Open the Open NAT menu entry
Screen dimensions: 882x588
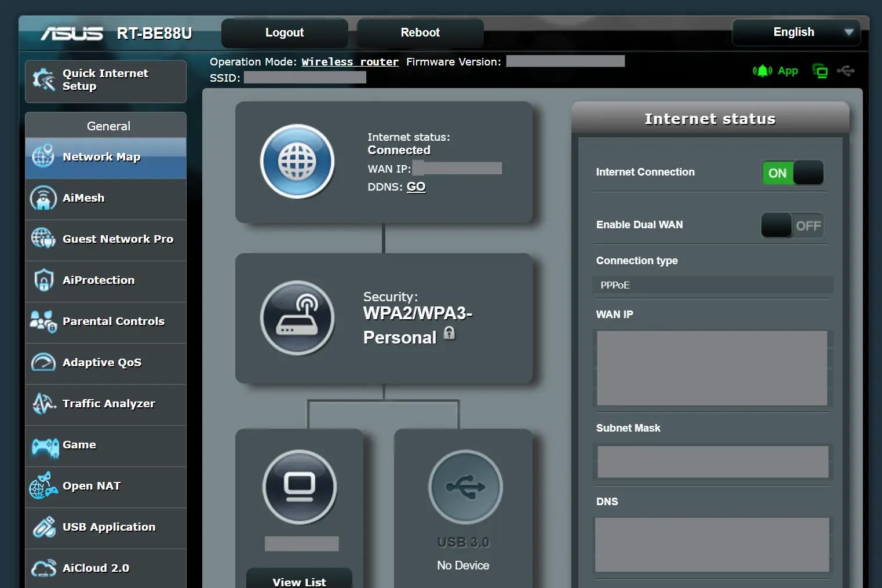click(106, 487)
